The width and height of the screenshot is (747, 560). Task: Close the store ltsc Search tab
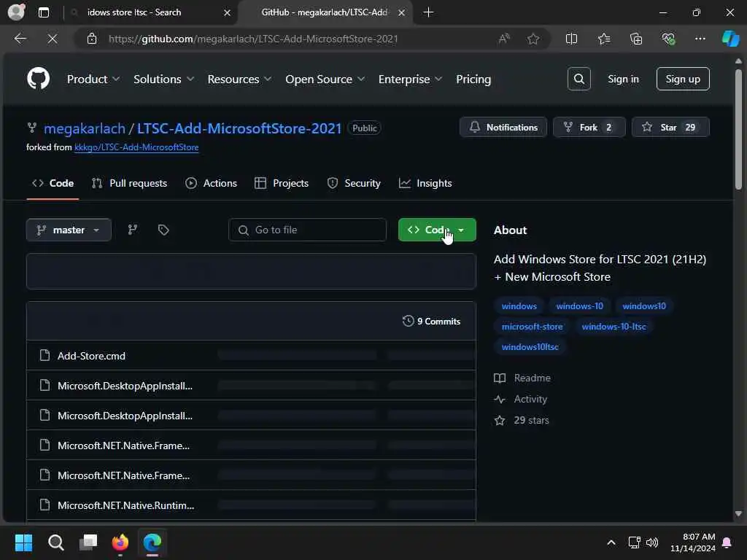(x=228, y=12)
